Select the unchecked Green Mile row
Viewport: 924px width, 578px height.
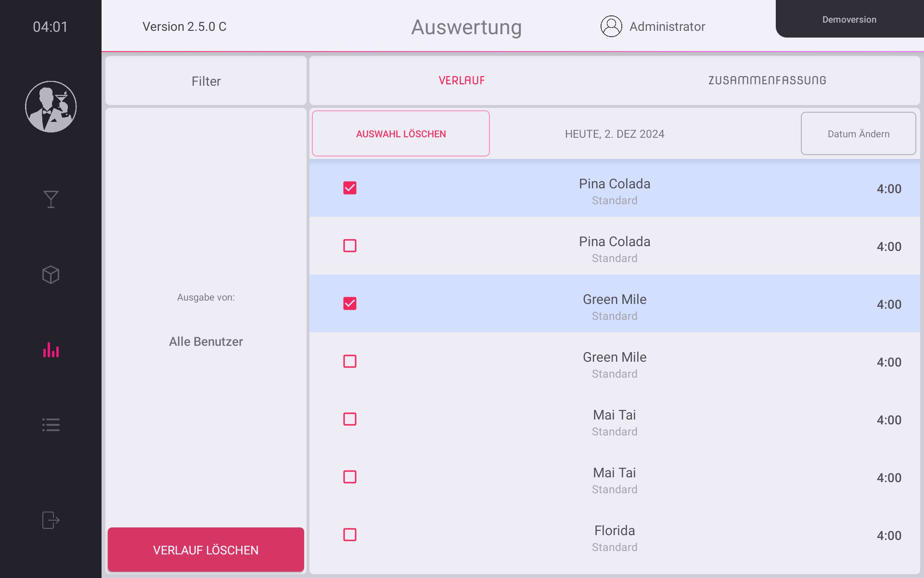[614, 364]
